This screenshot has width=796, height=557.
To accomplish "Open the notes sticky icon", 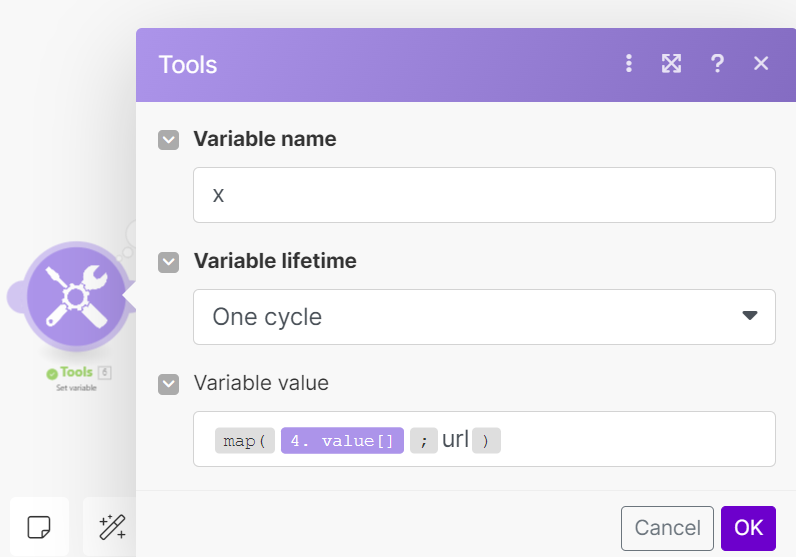I will [39, 526].
